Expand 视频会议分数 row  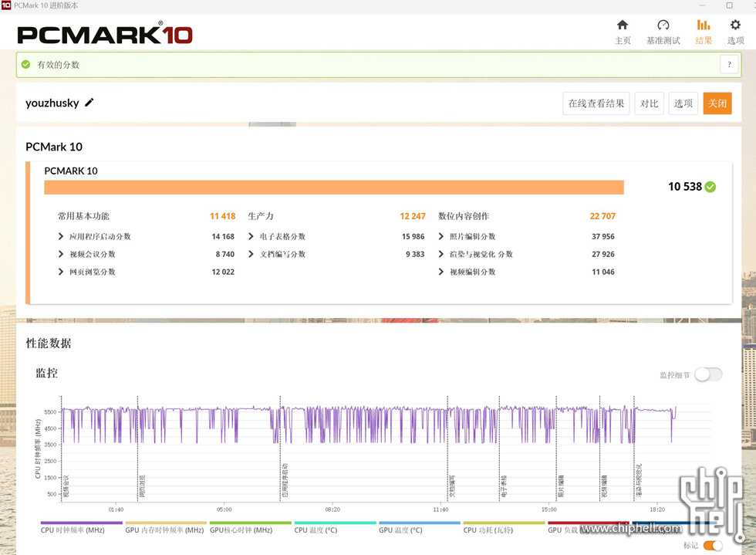[x=61, y=254]
